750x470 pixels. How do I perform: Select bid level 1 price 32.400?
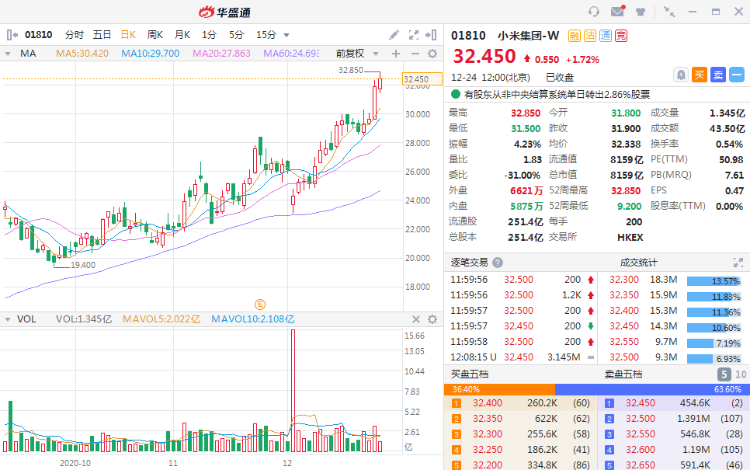[x=487, y=403]
